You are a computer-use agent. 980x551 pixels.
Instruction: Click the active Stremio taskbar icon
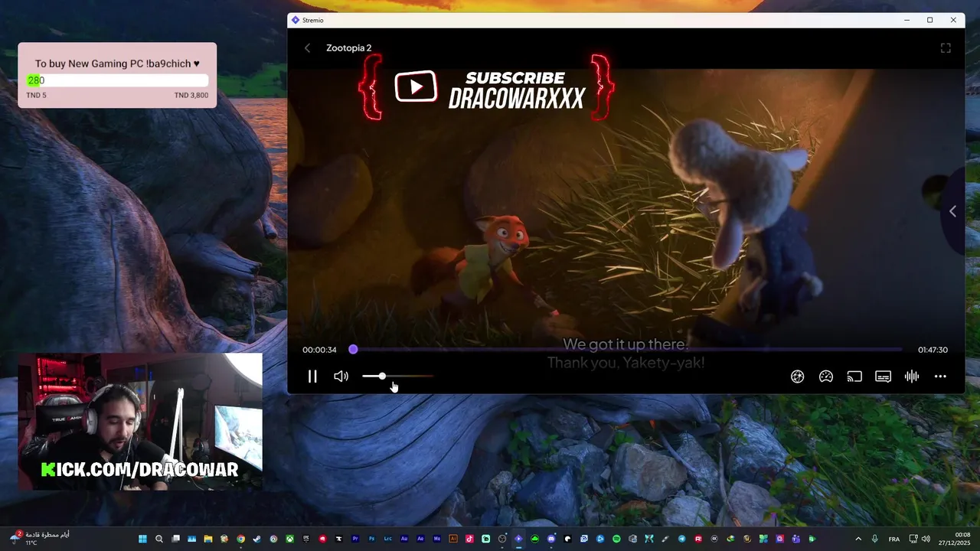[518, 539]
